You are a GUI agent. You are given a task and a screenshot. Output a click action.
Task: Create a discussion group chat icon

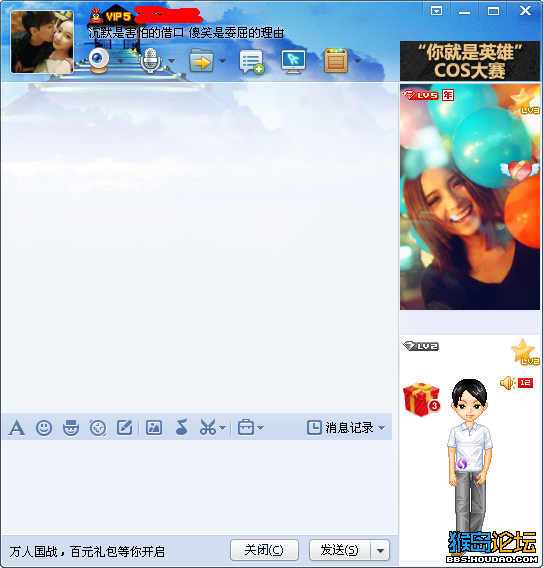[x=251, y=62]
